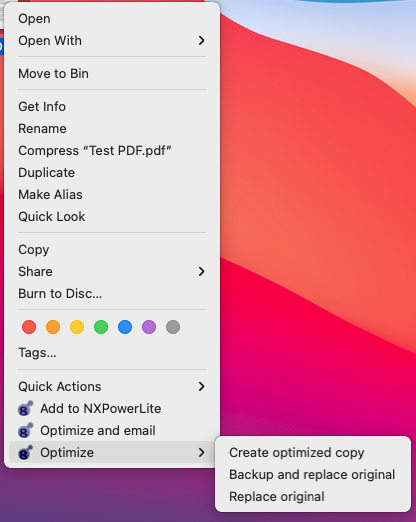Image resolution: width=416 pixels, height=522 pixels.
Task: Apply the purple tag color
Action: coord(149,327)
